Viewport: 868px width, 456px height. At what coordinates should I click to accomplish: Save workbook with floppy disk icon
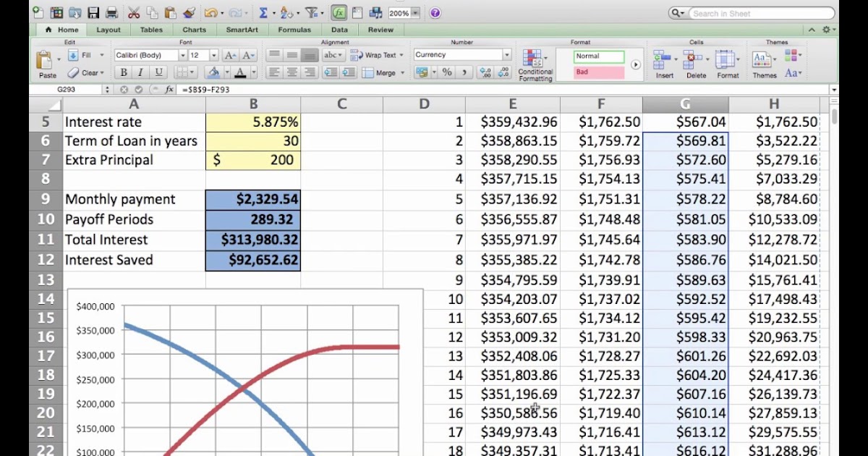[93, 12]
